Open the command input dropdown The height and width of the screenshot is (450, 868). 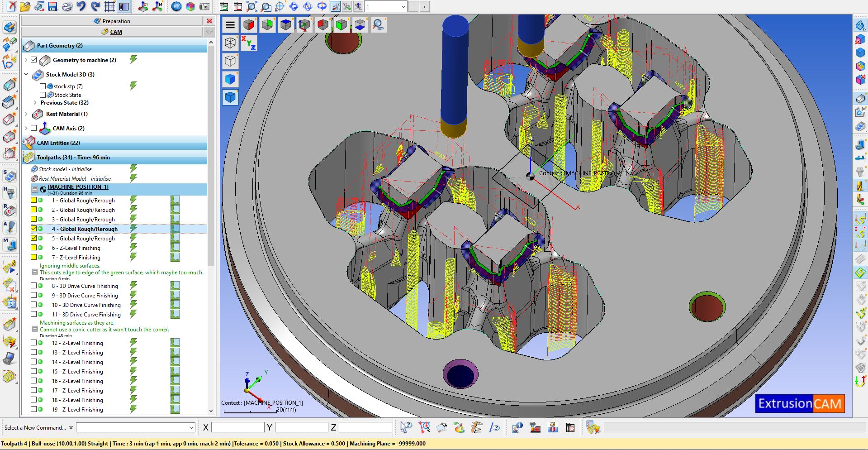point(191,427)
